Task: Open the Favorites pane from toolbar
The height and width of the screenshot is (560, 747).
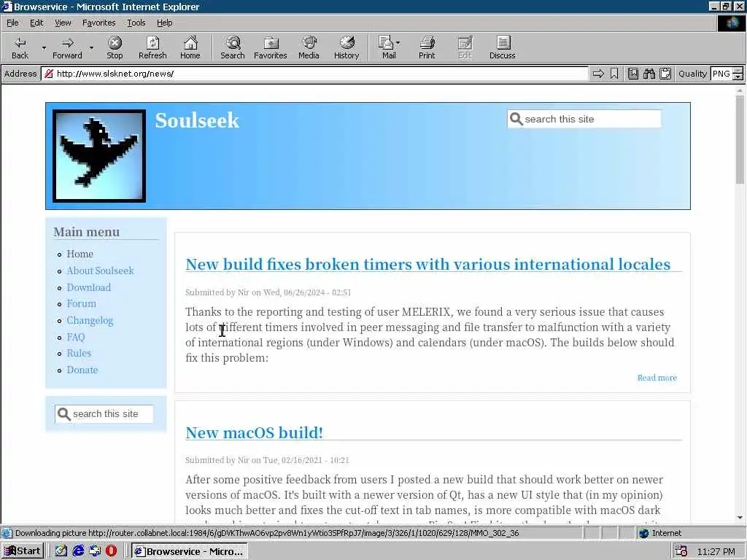Action: tap(271, 47)
